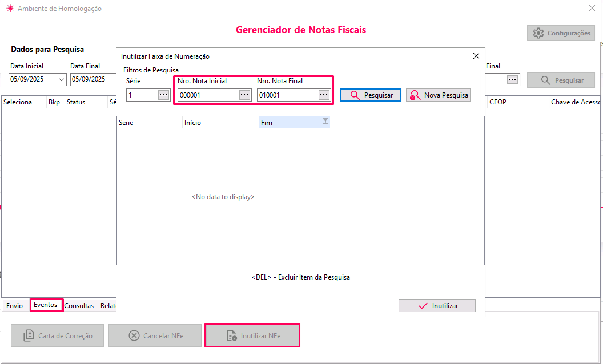603x364 pixels.
Task: Switch to the Envio tab
Action: (x=15, y=306)
